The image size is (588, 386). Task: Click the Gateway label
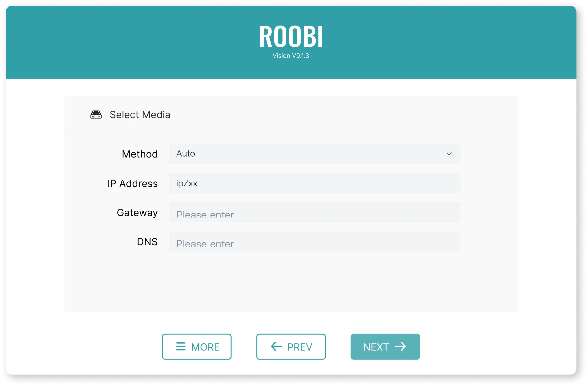click(137, 213)
